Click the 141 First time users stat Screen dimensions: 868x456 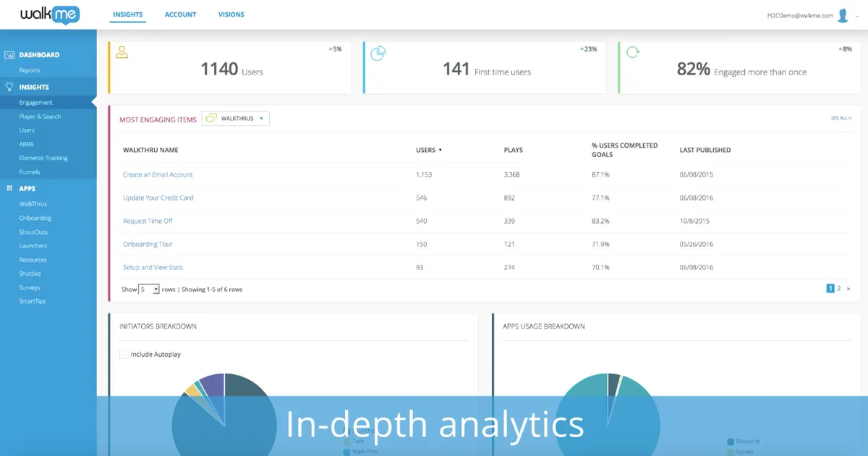(x=487, y=69)
